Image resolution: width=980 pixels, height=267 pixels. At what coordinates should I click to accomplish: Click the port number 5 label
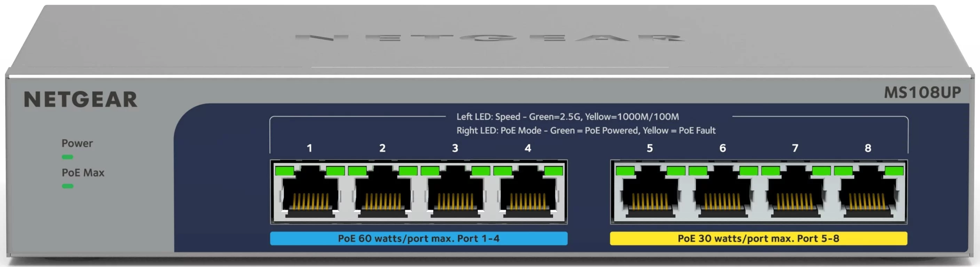[650, 148]
